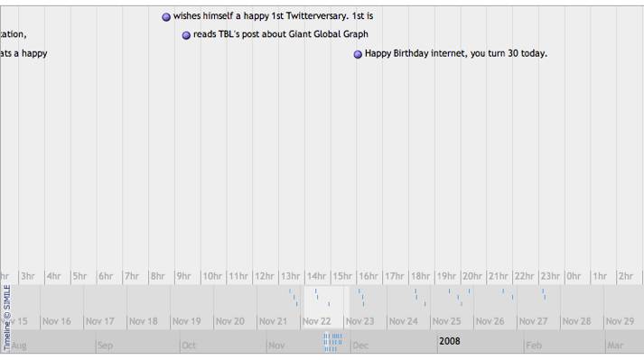Screen dimensions: 644x360
Task: Jump to Mar on the month band
Action: (x=615, y=346)
